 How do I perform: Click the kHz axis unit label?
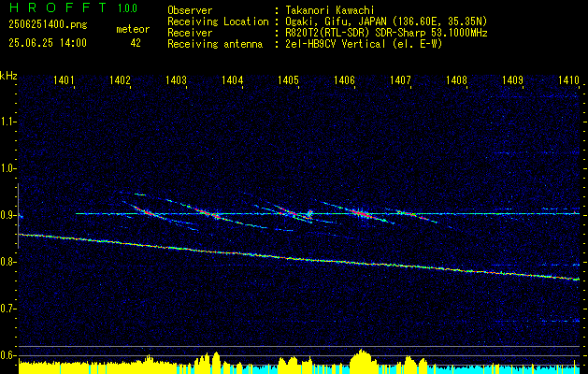[x=8, y=76]
